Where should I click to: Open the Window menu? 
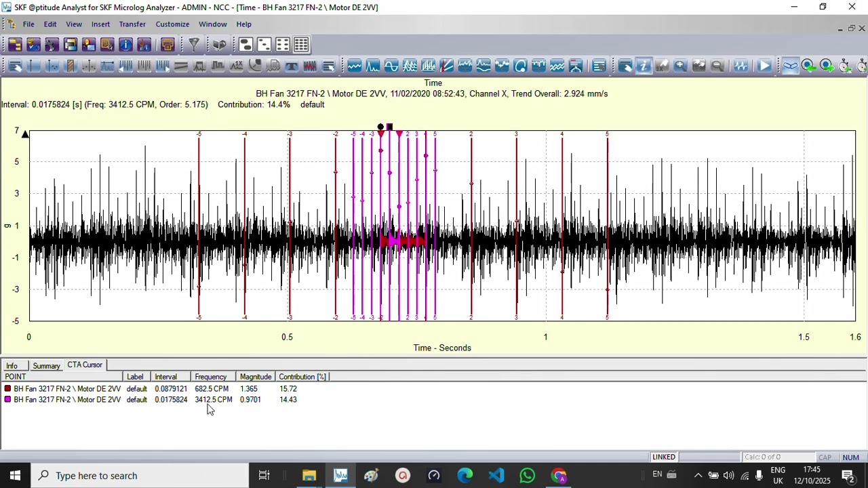pos(213,24)
